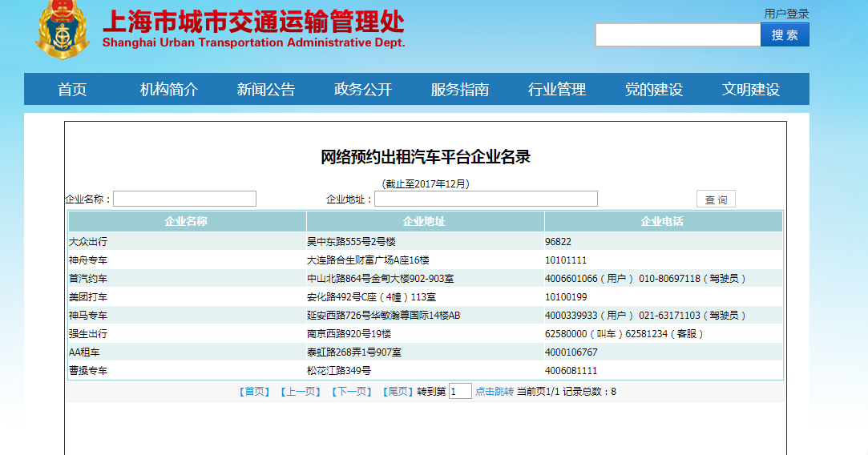Screen dimensions: 868x455
Task: Click phone number 10101111
Action: pyautogui.click(x=566, y=260)
